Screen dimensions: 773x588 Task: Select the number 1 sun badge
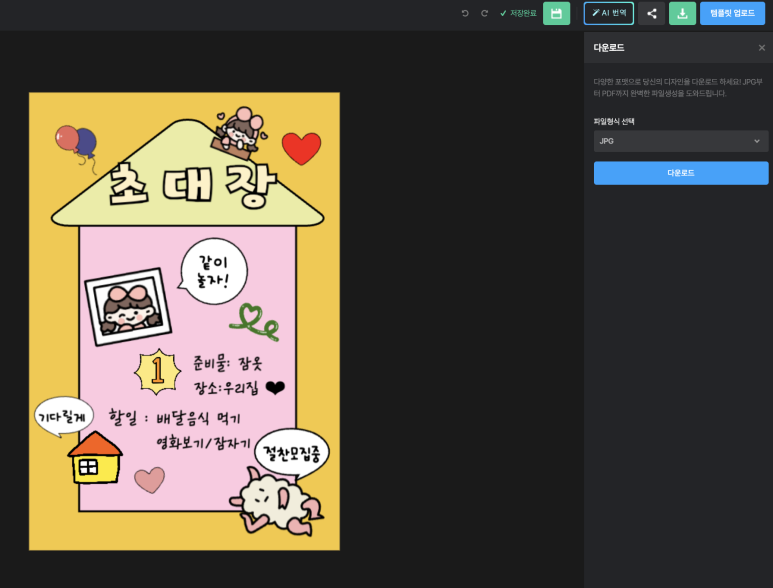(158, 372)
